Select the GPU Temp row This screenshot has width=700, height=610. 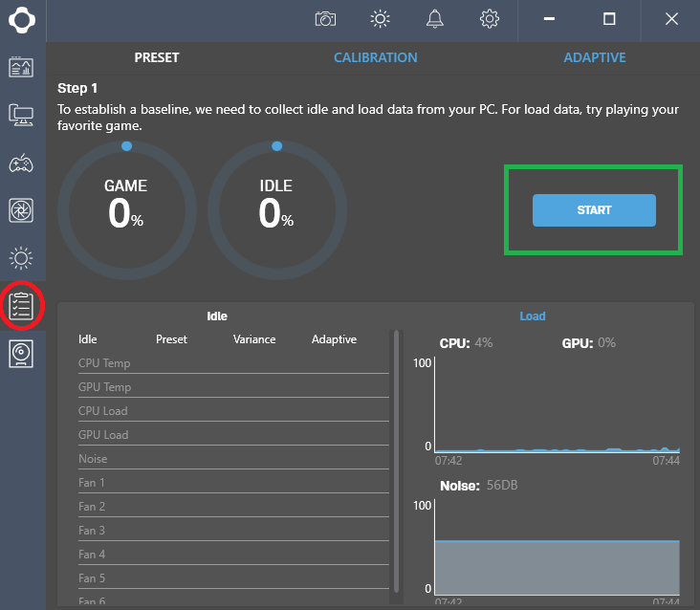tap(233, 387)
